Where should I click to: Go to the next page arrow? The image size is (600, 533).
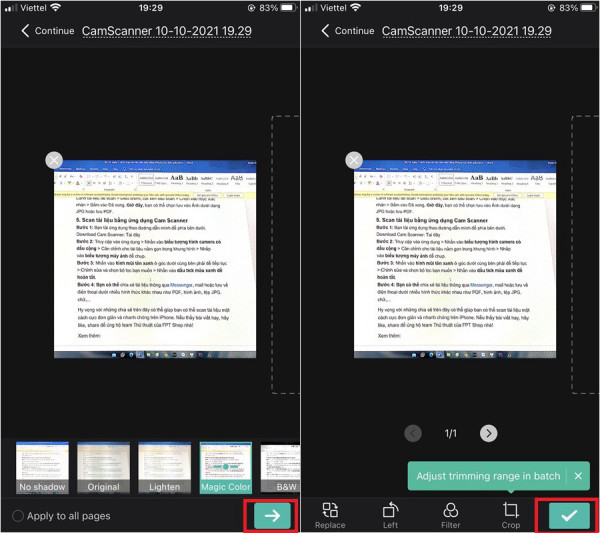pos(487,433)
